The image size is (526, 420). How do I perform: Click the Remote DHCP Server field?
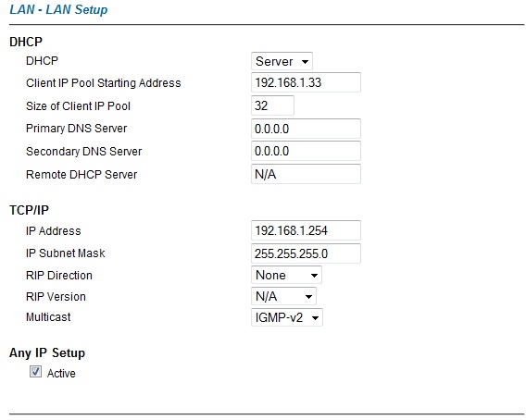306,174
